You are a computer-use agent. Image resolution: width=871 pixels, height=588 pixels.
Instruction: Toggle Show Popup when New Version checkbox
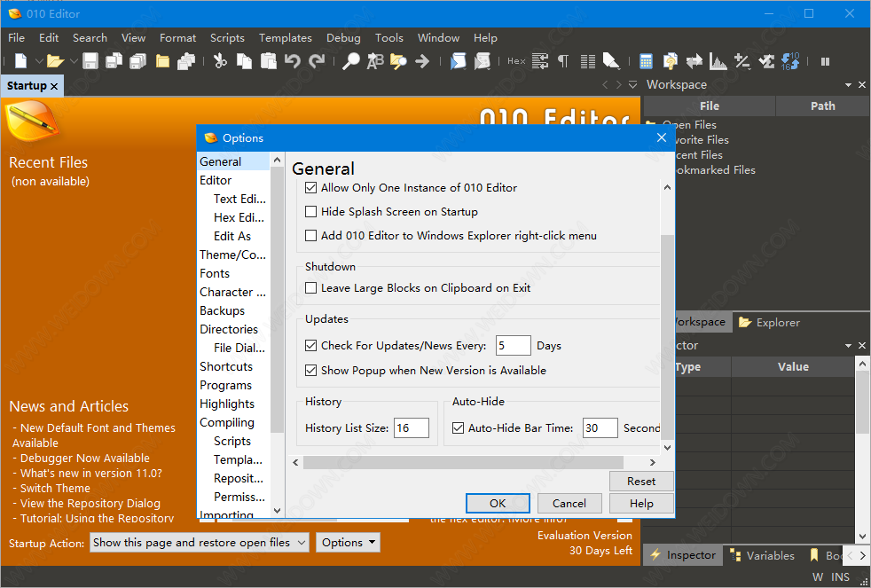tap(311, 371)
